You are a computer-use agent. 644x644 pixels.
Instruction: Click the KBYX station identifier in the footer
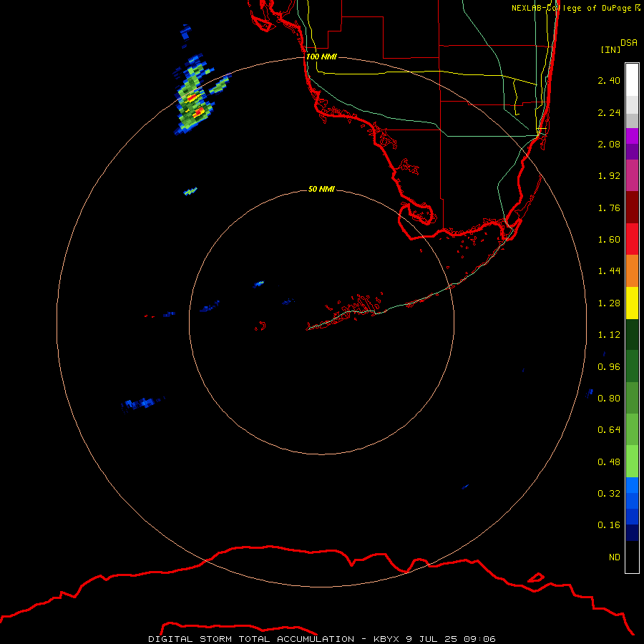pos(386,639)
